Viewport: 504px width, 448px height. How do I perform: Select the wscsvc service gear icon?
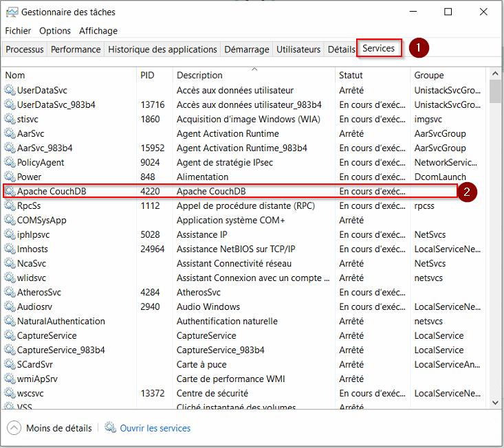[x=10, y=393]
